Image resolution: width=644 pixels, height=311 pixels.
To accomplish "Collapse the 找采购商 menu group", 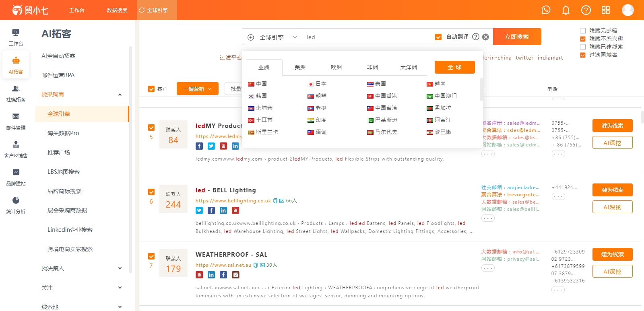I will (x=82, y=95).
